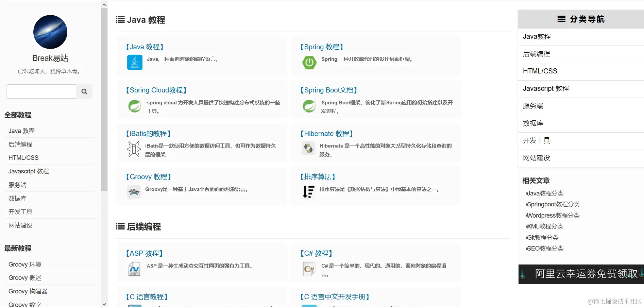
Task: Click the green Spring power icon
Action: pos(309,63)
